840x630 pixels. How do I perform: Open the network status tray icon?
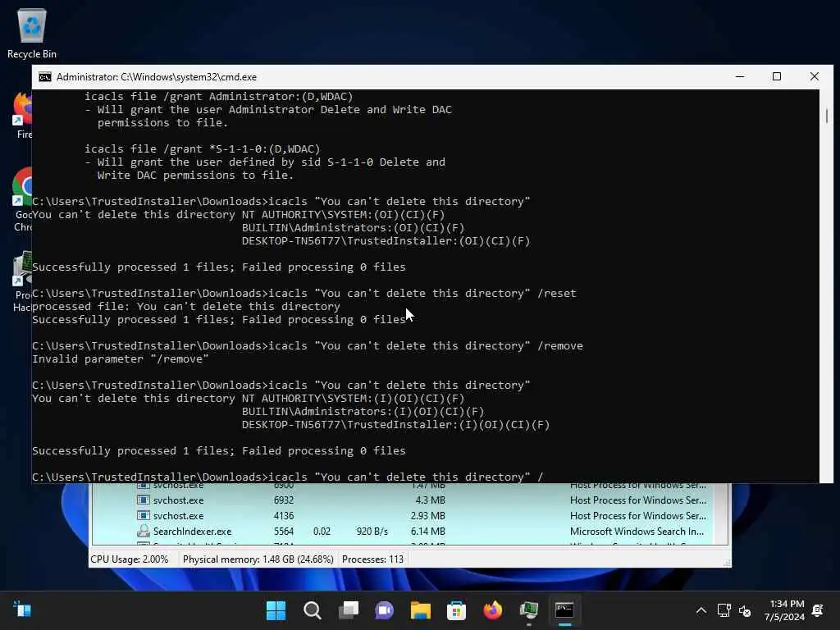pos(724,610)
